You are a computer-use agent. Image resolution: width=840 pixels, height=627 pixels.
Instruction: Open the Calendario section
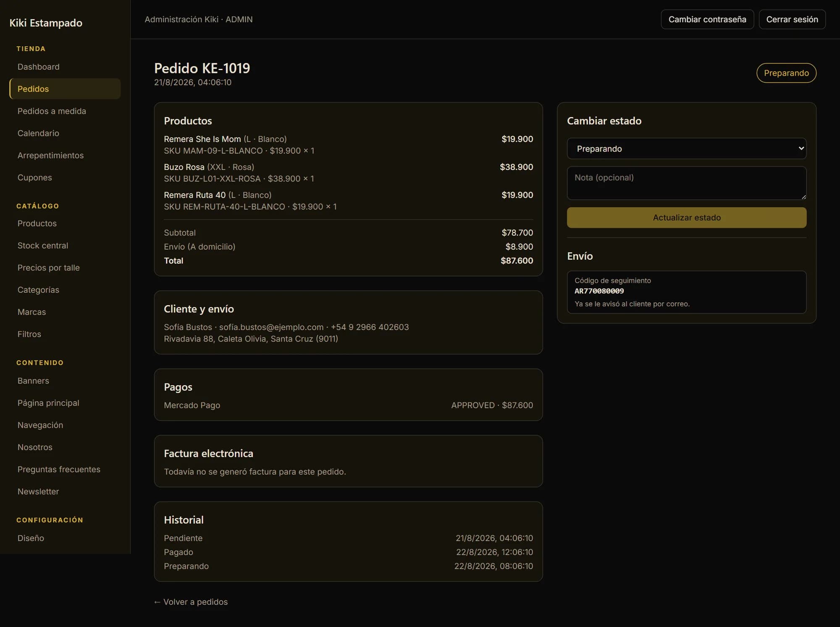pyautogui.click(x=65, y=133)
